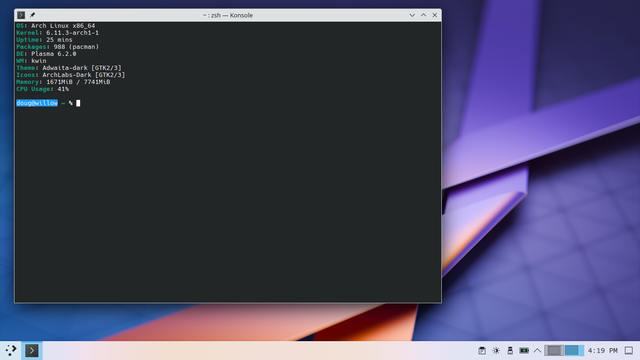Switch to the second virtual desktop in the pager
The image size is (640, 360).
(574, 350)
